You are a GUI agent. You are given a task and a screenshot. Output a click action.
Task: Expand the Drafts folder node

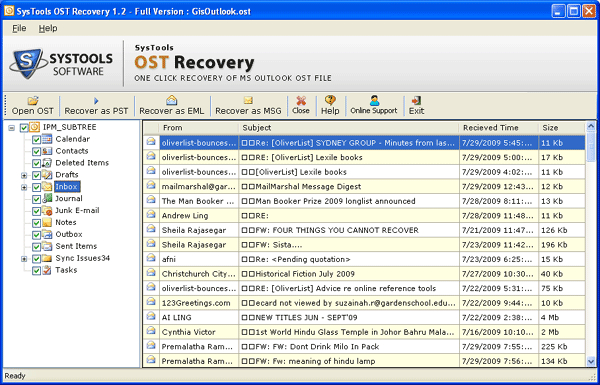24,176
